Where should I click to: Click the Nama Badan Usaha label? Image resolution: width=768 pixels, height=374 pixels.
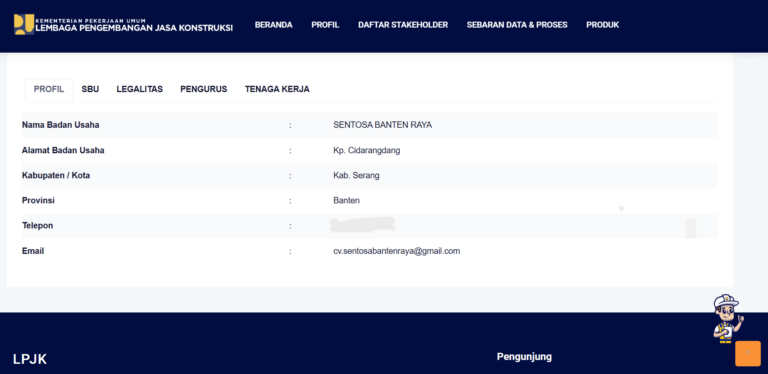61,125
